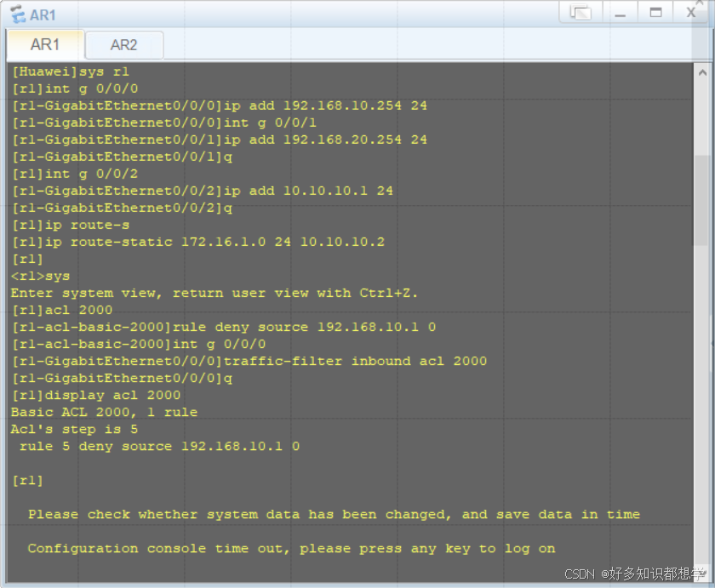Viewport: 715px width, 588px height.
Task: Click the "[r1]ip route-s" line
Action: 70,225
